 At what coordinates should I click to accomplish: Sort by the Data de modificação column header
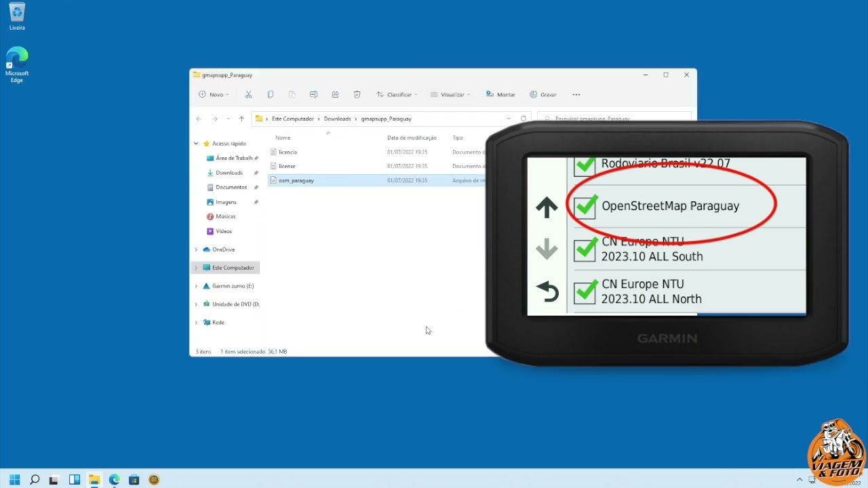pyautogui.click(x=412, y=138)
